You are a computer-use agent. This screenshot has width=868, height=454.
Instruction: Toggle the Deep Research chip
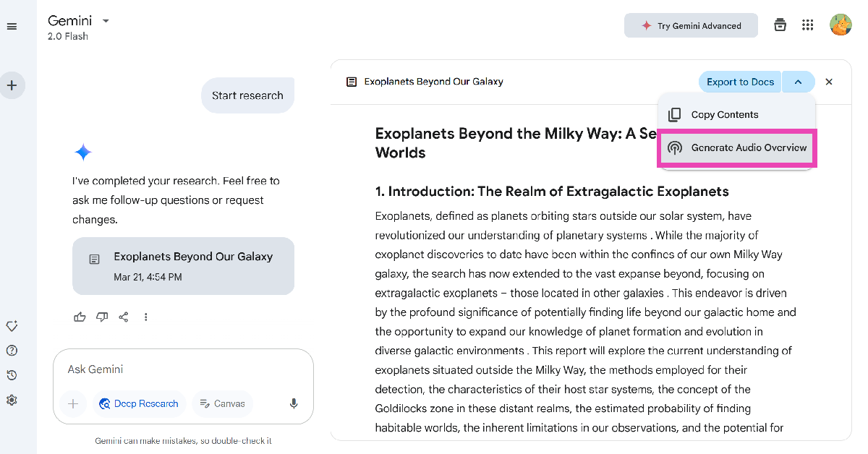[139, 403]
